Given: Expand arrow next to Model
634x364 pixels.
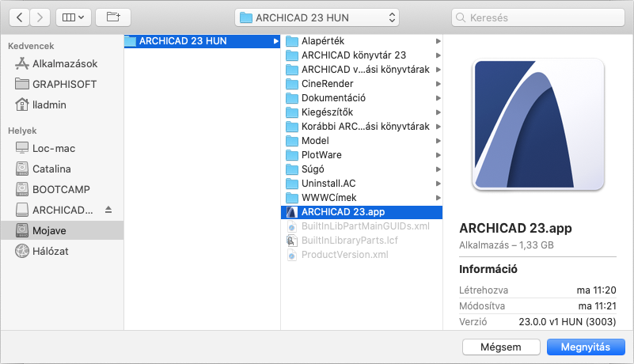Looking at the screenshot, I should click(438, 141).
